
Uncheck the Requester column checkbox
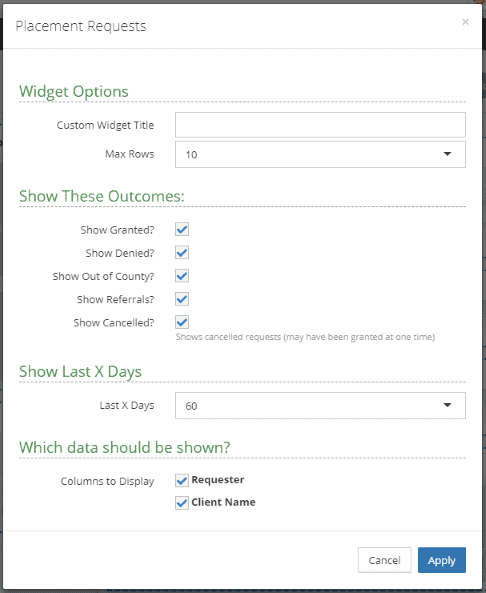182,480
